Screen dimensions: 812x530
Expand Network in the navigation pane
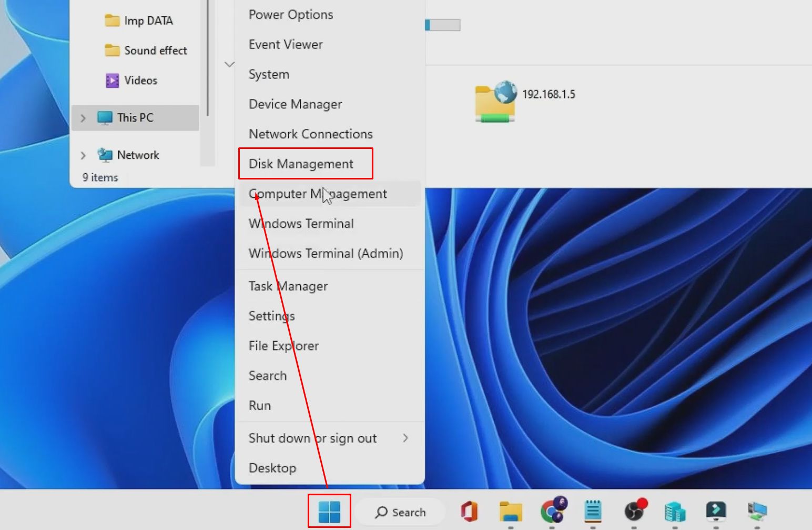(83, 155)
